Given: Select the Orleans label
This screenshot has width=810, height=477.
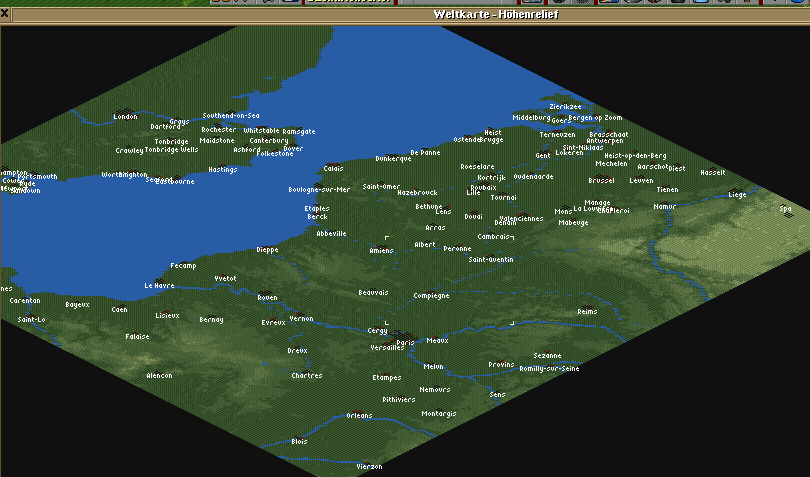Looking at the screenshot, I should tap(359, 416).
